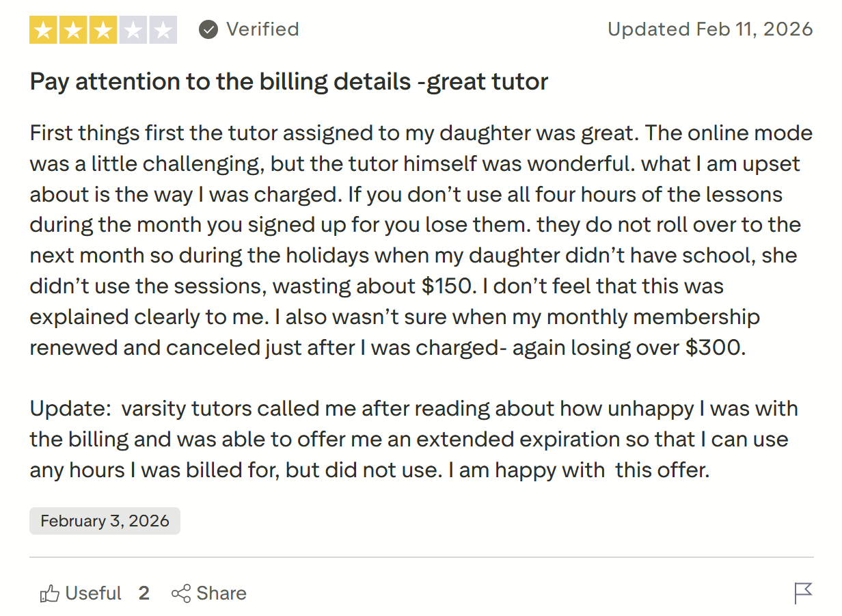Click the first rating star

pos(43,29)
